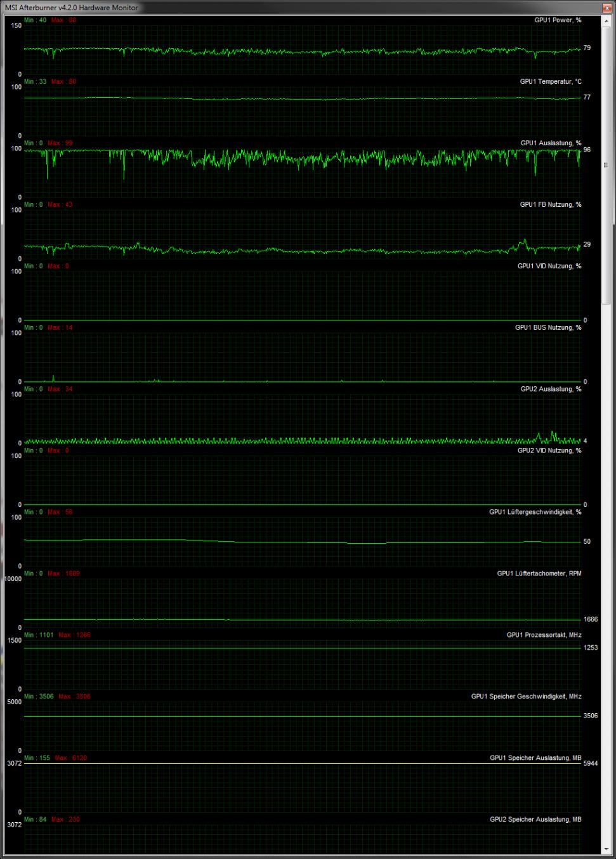Viewport: 616px width, 859px height.
Task: Click the scrollbar up arrow
Action: (x=608, y=22)
